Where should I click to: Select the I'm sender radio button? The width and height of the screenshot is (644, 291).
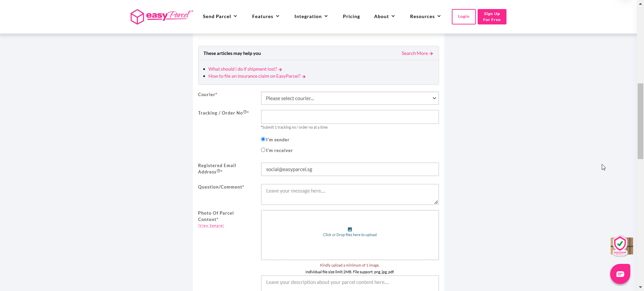[263, 139]
